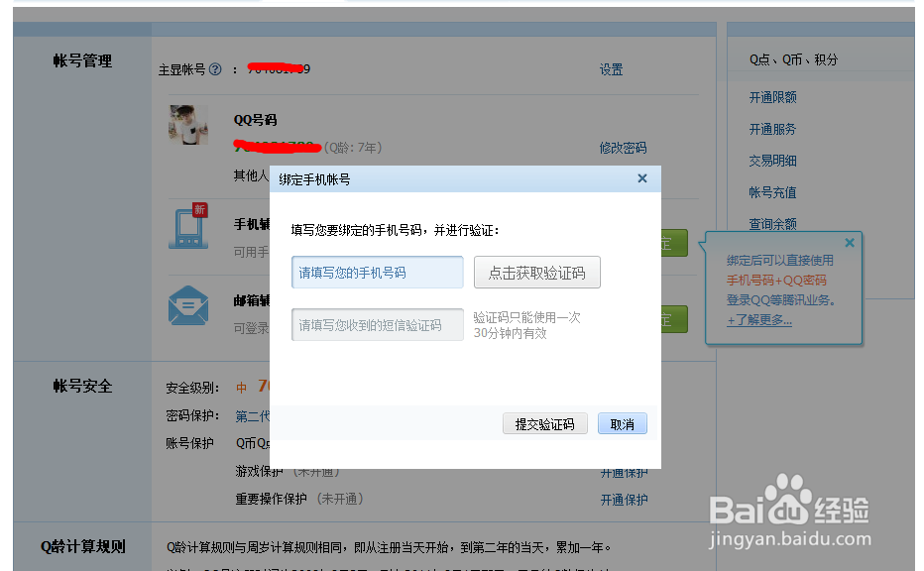
Task: Click the green bind button beside phone account
Action: (674, 243)
